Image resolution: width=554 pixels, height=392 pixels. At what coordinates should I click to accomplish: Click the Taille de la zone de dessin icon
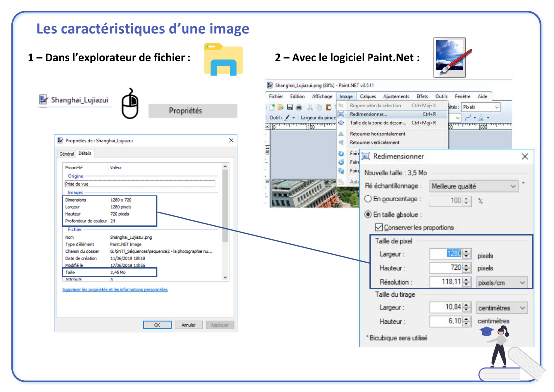pos(341,123)
